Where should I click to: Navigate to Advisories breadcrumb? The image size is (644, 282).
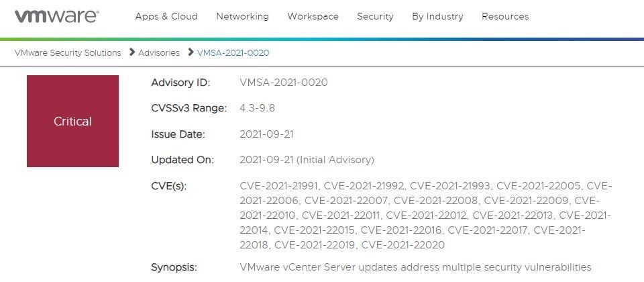point(159,52)
